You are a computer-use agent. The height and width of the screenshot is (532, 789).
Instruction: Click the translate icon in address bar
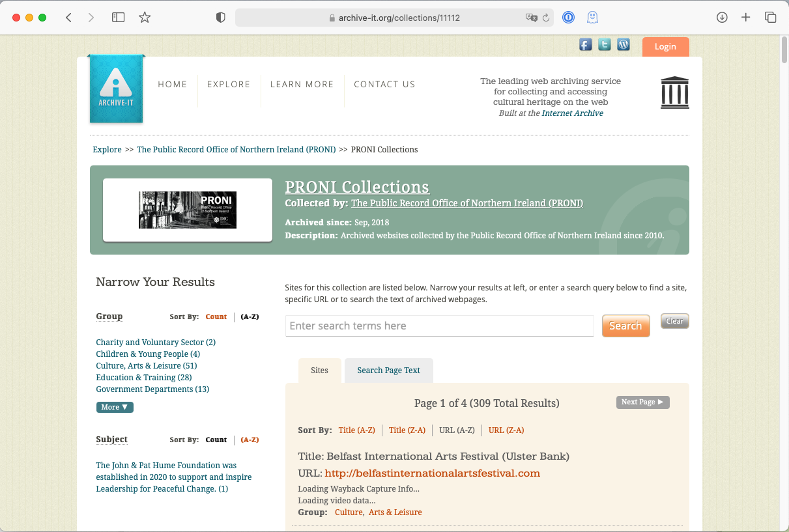coord(532,18)
